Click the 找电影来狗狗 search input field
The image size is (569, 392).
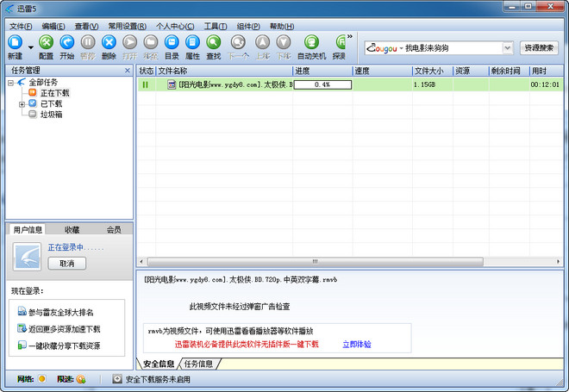click(452, 48)
